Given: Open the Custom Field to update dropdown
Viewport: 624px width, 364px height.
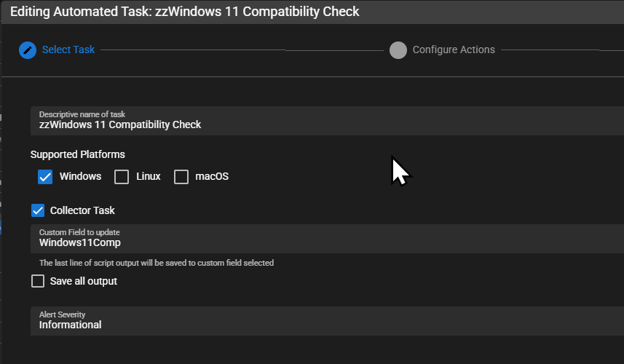Looking at the screenshot, I should tap(327, 239).
